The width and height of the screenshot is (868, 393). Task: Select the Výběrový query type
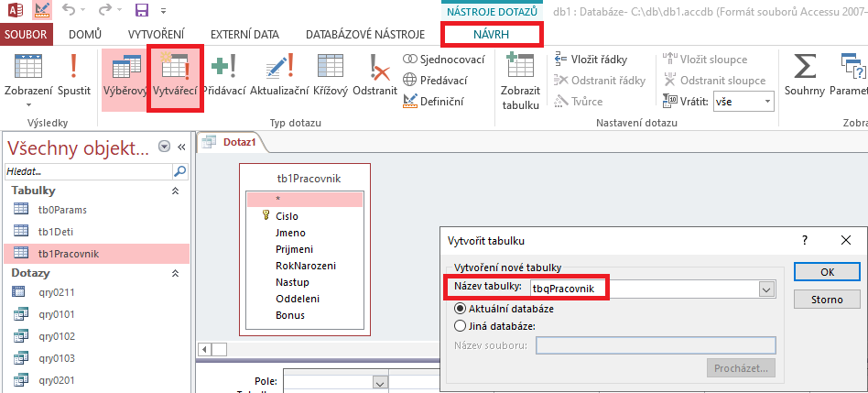pos(125,78)
